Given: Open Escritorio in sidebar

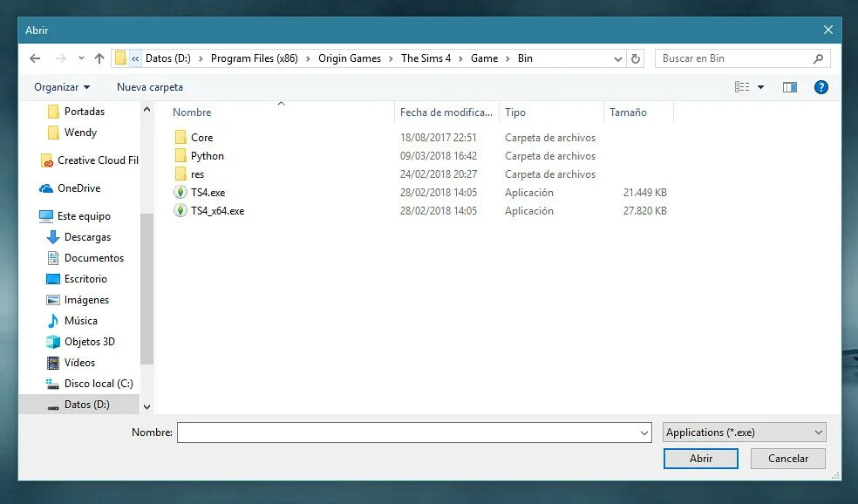Looking at the screenshot, I should [x=86, y=278].
